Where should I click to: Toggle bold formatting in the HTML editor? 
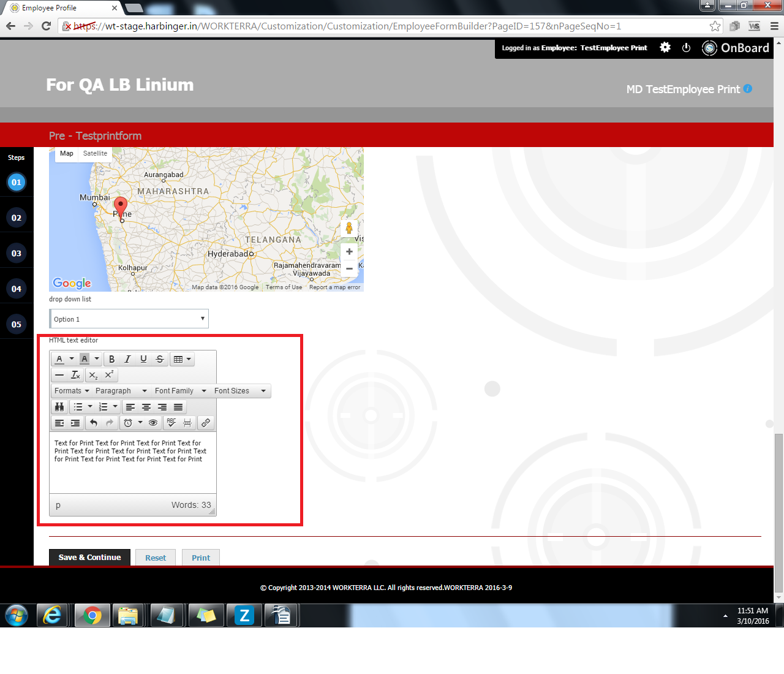pyautogui.click(x=111, y=359)
